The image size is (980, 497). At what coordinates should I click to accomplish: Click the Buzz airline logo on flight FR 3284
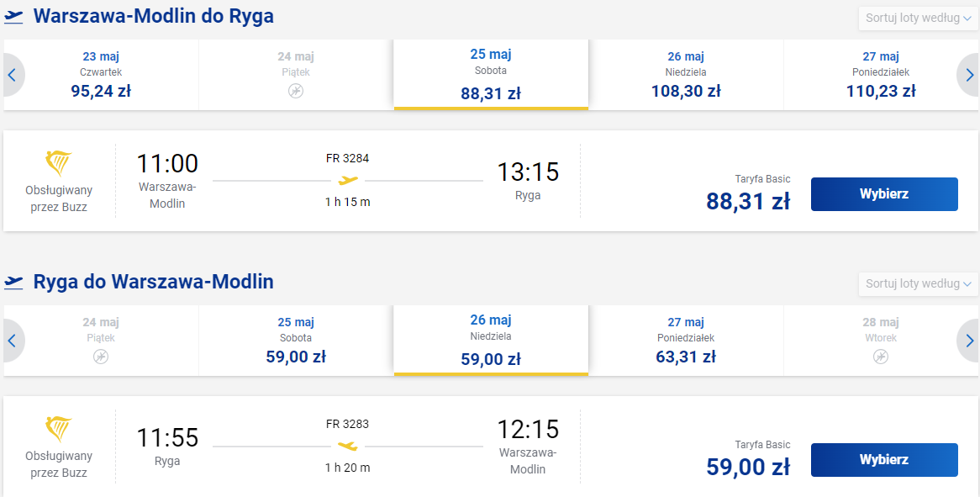59,163
